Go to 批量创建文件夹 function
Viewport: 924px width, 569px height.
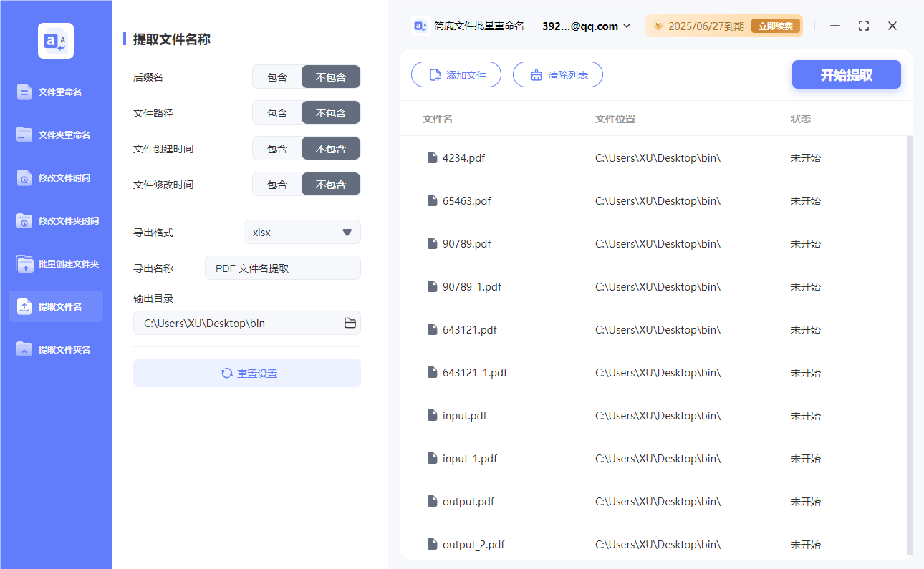click(55, 263)
